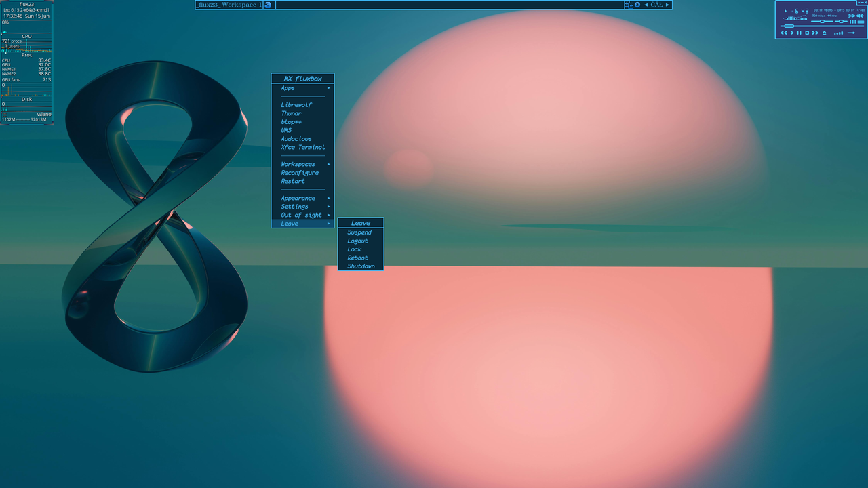Open Xfce Terminal
Viewport: 868px width, 488px height.
point(302,147)
